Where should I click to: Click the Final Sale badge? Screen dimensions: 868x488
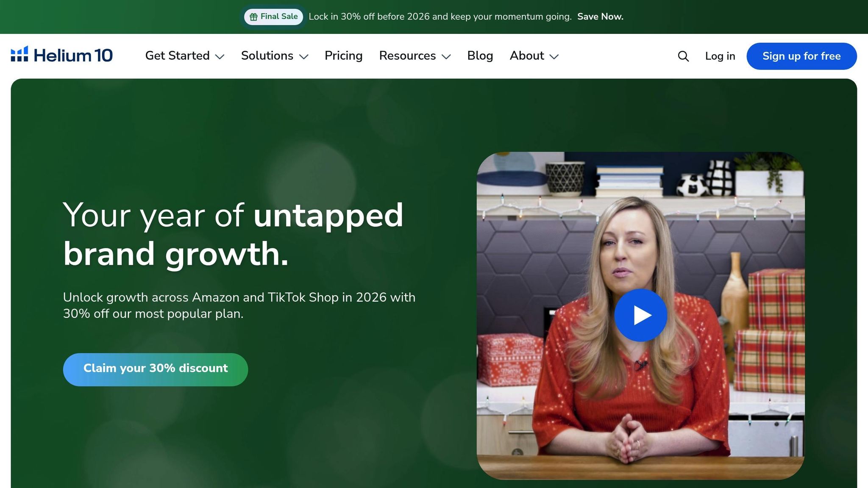click(273, 17)
